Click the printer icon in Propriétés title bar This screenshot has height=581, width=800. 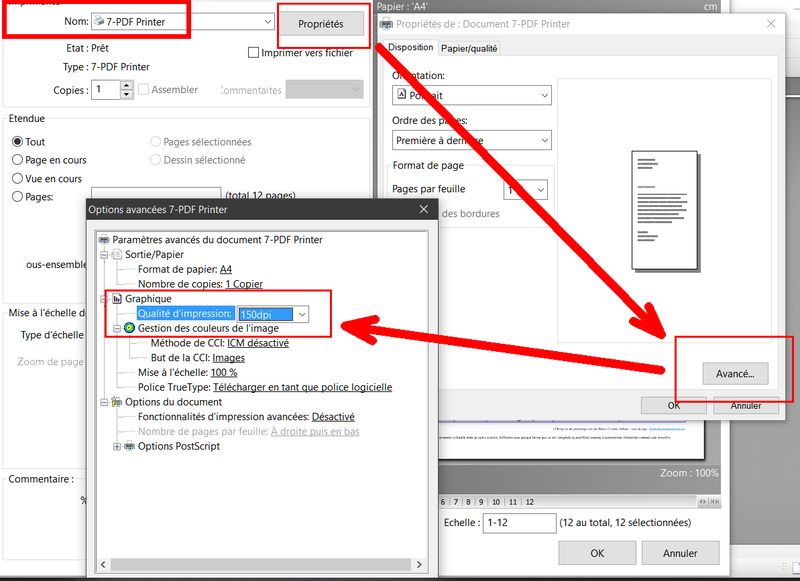point(387,23)
